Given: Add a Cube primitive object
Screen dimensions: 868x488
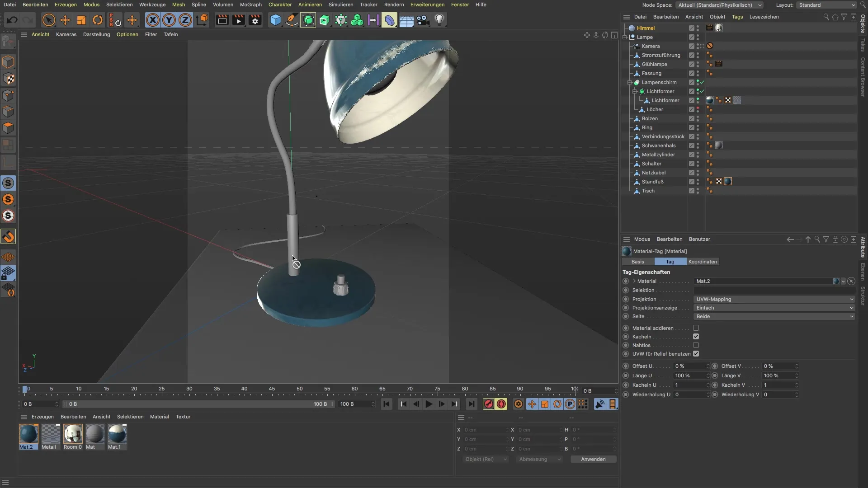Looking at the screenshot, I should coord(275,20).
